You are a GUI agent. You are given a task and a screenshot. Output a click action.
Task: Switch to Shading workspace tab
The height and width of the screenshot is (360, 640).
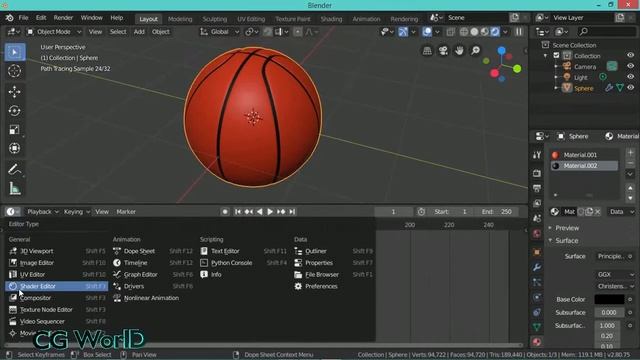click(x=331, y=19)
